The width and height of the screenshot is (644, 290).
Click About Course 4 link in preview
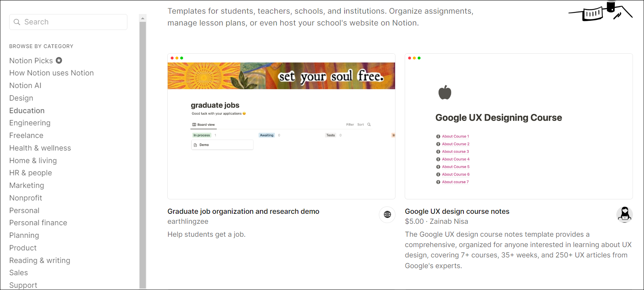(x=456, y=159)
